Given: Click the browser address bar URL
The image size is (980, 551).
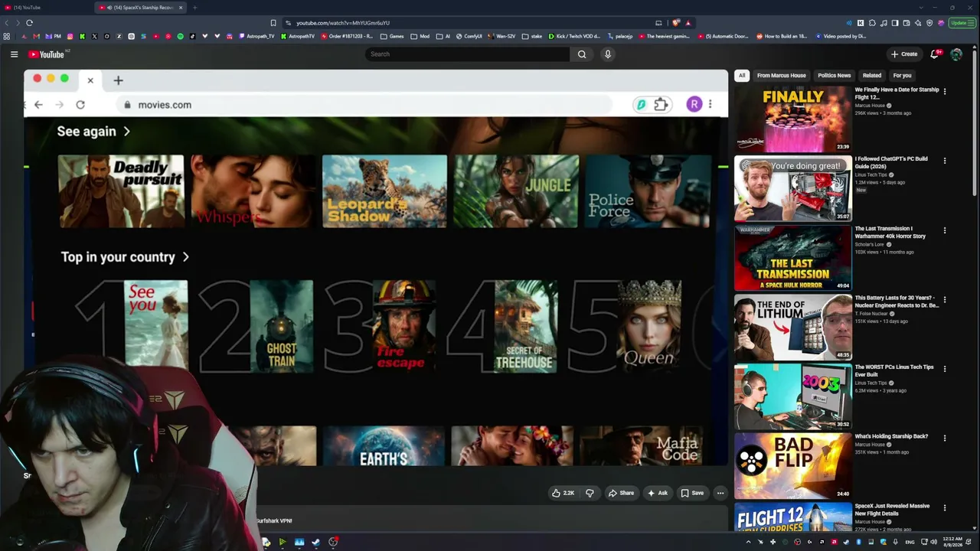Looking at the screenshot, I should (343, 23).
